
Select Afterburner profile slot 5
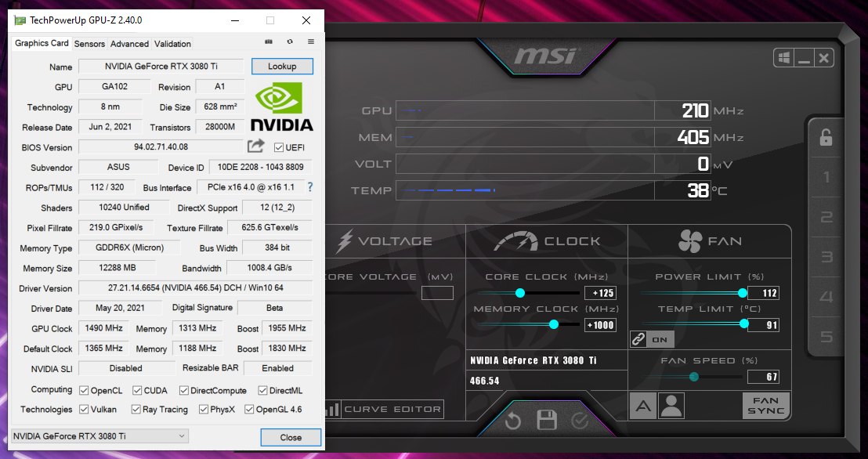(x=826, y=337)
